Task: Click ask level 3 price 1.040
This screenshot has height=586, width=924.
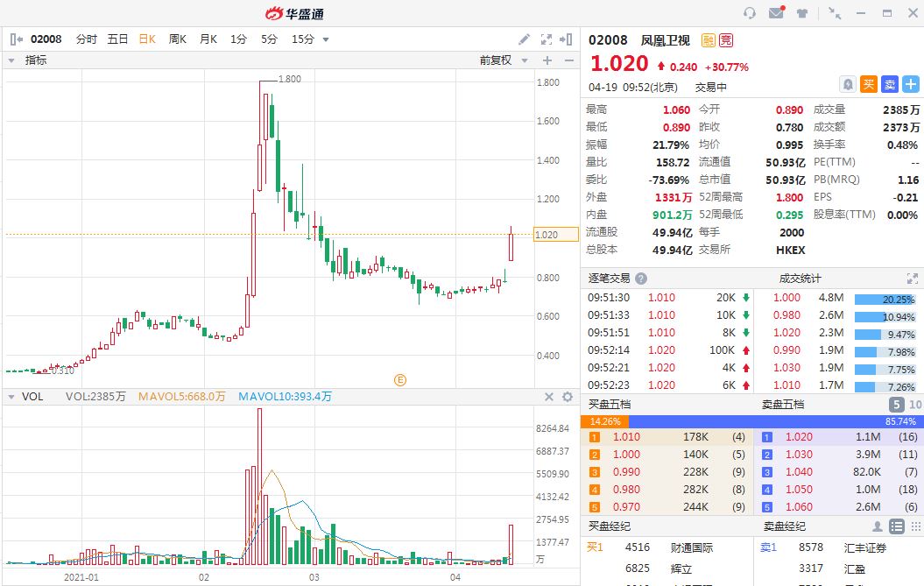Action: [799, 472]
